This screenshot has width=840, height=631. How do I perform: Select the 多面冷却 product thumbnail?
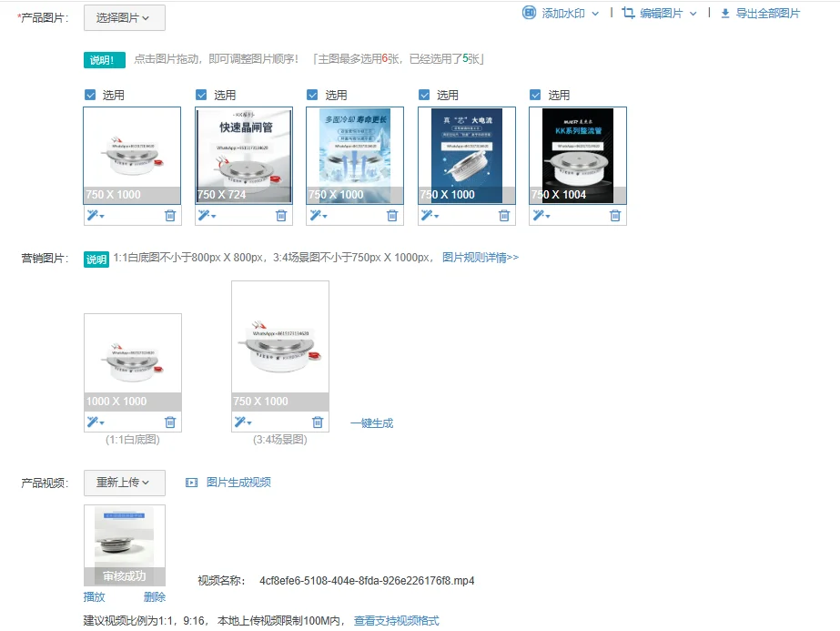click(x=355, y=156)
